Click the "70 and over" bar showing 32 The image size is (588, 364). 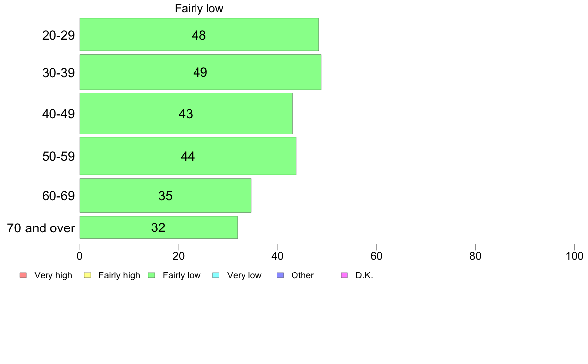pyautogui.click(x=158, y=227)
